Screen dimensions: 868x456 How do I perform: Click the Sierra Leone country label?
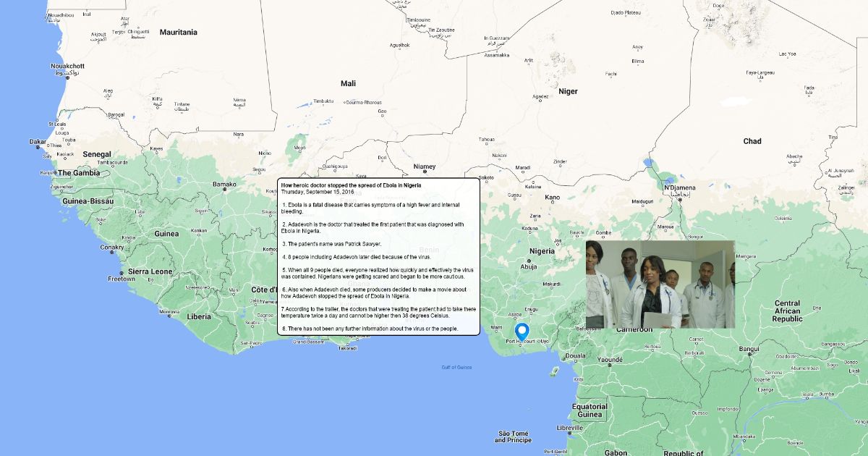pos(150,271)
